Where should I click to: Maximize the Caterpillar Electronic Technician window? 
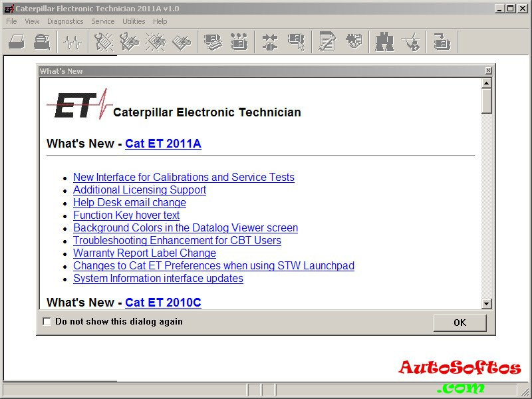pyautogui.click(x=510, y=9)
